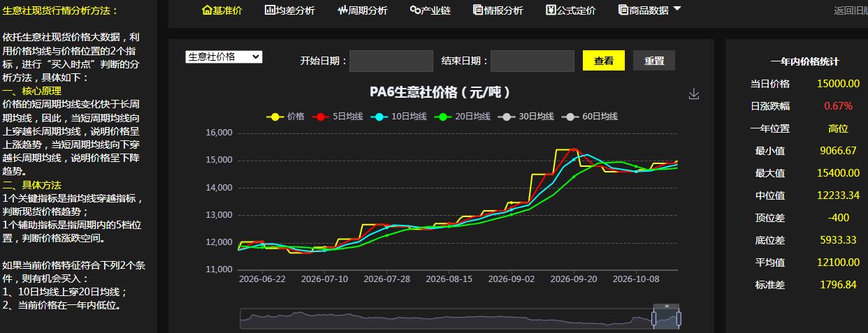Screen dimensions: 868x333
Task: Enable the 30日均线 legend series
Action: (526, 117)
